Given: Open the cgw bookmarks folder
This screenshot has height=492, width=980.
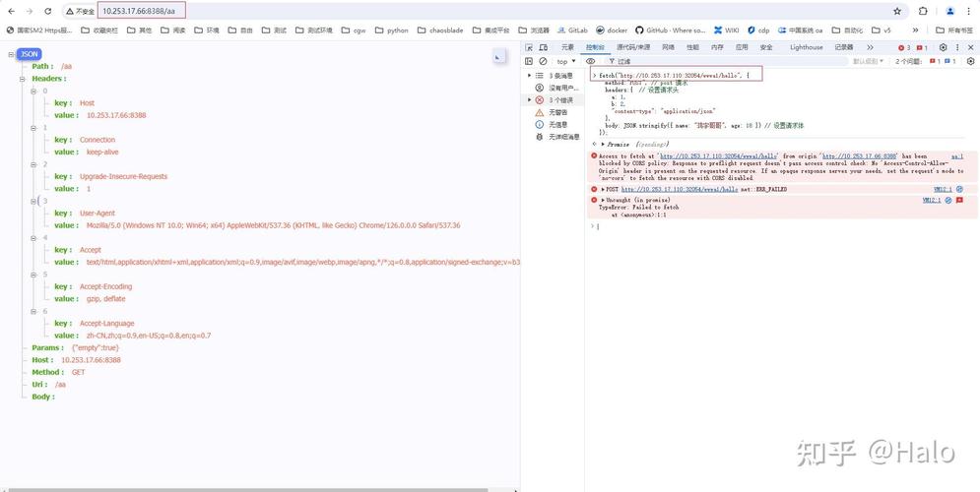Looking at the screenshot, I should [354, 30].
